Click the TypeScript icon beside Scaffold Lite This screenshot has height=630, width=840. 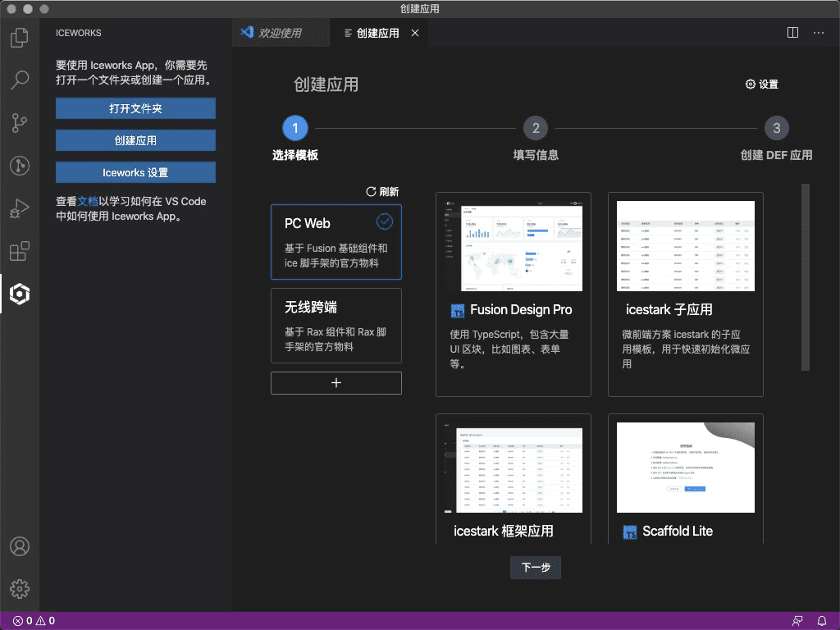click(x=629, y=532)
